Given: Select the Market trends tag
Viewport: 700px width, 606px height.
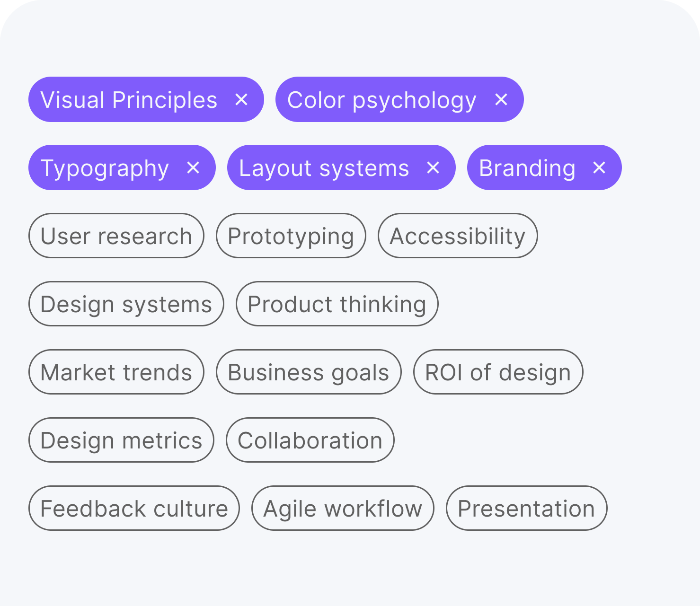Looking at the screenshot, I should tap(116, 372).
